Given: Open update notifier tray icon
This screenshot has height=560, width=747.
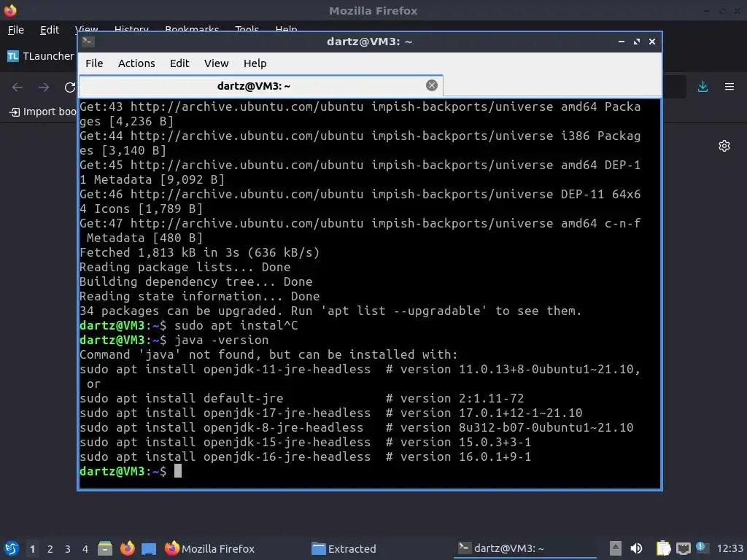Looking at the screenshot, I should pos(702,548).
